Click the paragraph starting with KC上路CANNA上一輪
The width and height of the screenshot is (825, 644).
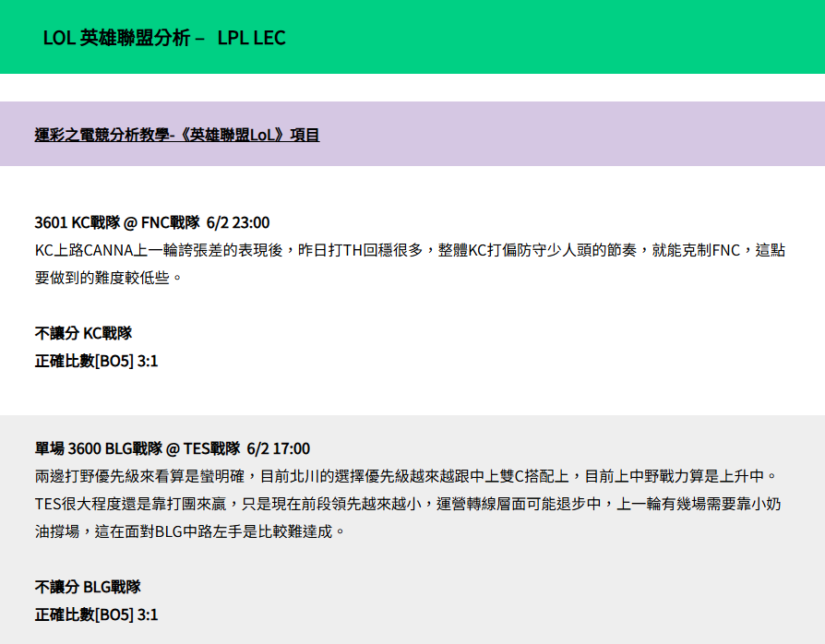pyautogui.click(x=410, y=264)
